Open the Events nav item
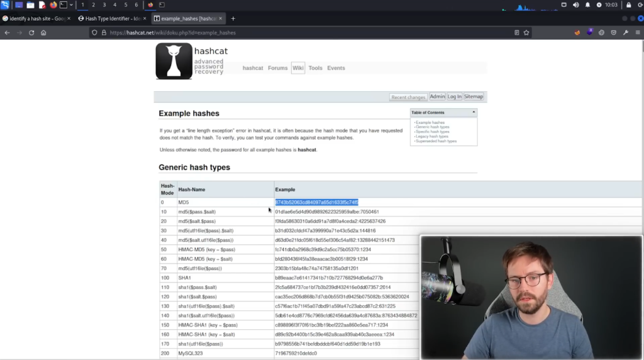The image size is (644, 360). coord(336,68)
